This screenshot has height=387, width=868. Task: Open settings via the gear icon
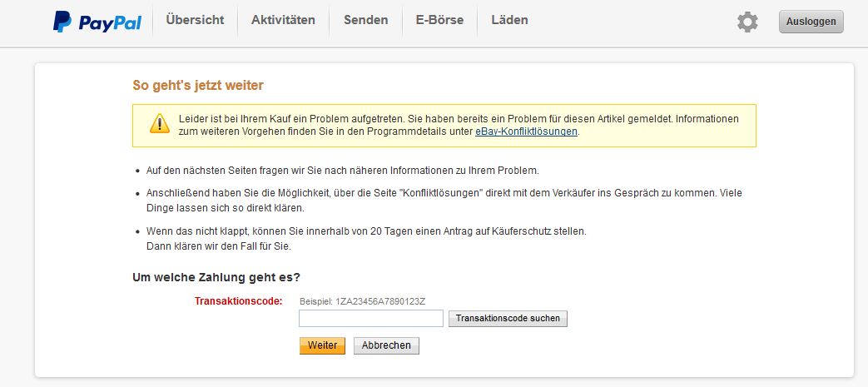[747, 22]
